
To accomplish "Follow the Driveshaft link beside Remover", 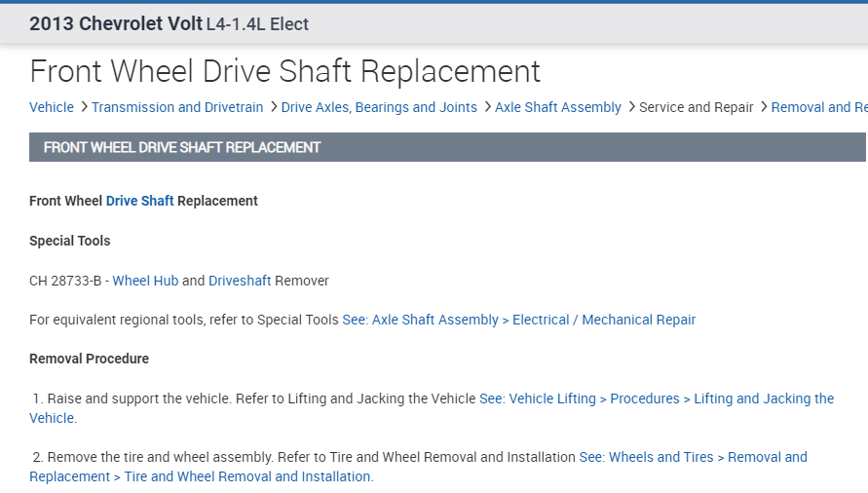I will click(x=240, y=281).
